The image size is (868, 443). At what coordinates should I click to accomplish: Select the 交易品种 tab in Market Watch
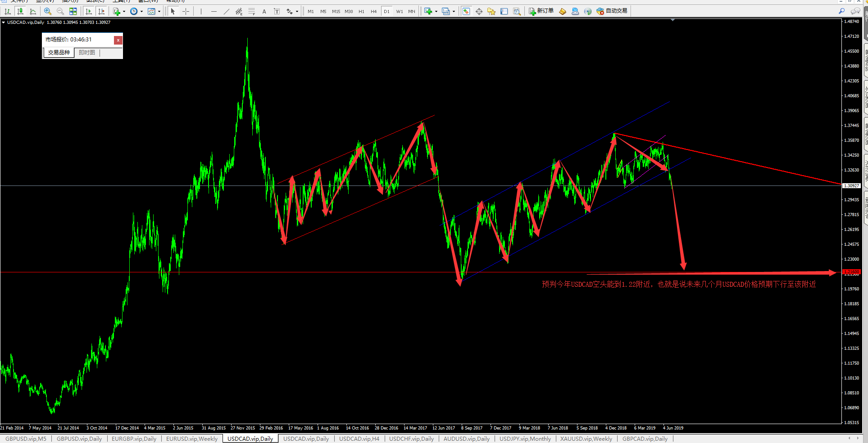[x=59, y=53]
